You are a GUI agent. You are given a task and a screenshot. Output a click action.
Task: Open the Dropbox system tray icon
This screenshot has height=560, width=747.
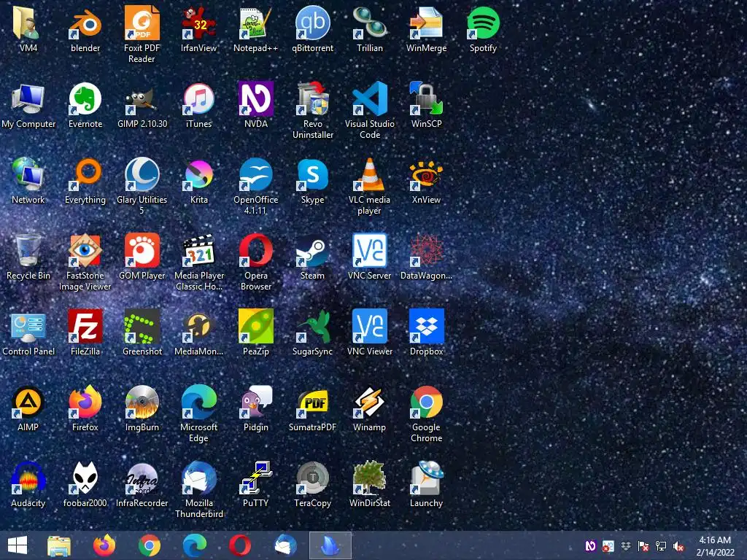point(625,546)
